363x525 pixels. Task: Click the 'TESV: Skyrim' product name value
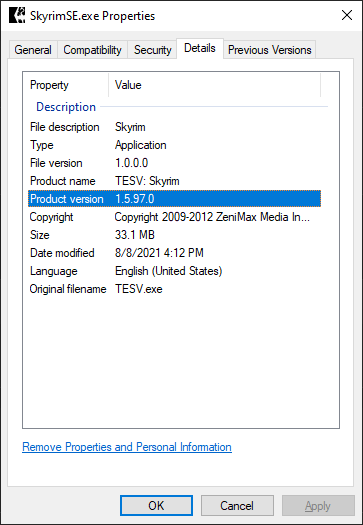pyautogui.click(x=147, y=181)
